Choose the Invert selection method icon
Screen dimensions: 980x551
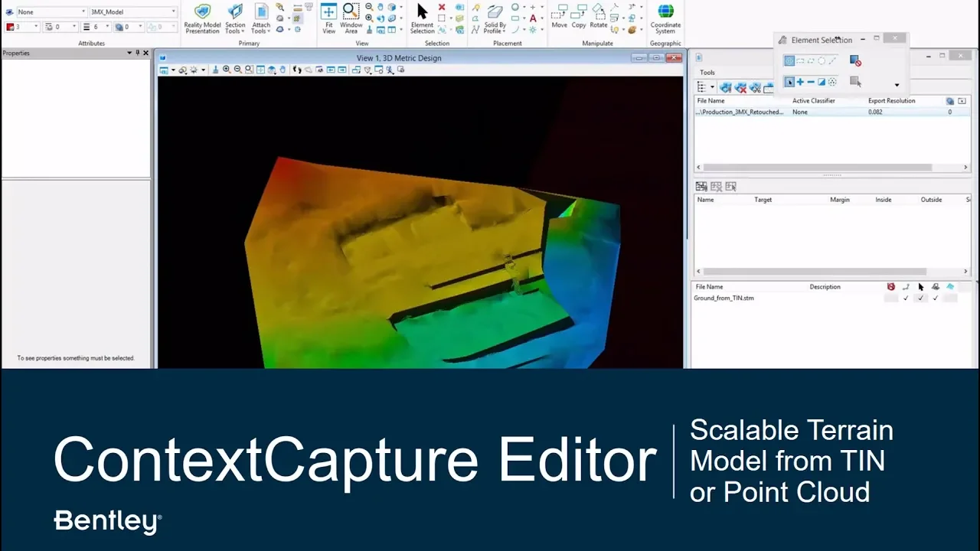click(x=822, y=82)
